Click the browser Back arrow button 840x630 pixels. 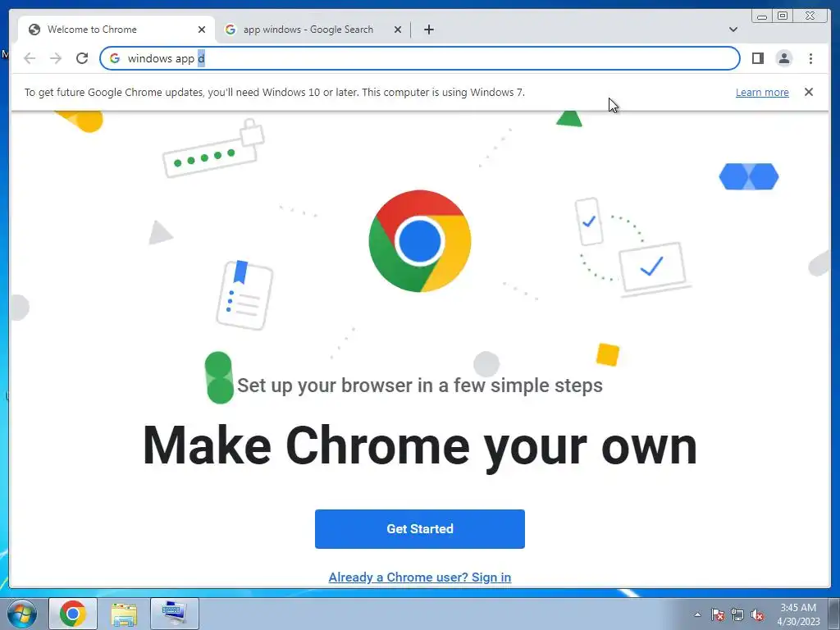coord(30,58)
